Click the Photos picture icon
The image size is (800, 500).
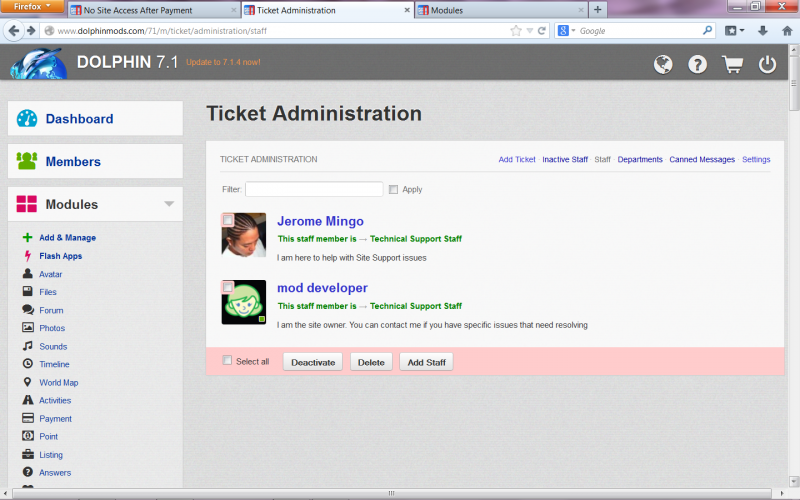pyautogui.click(x=28, y=328)
